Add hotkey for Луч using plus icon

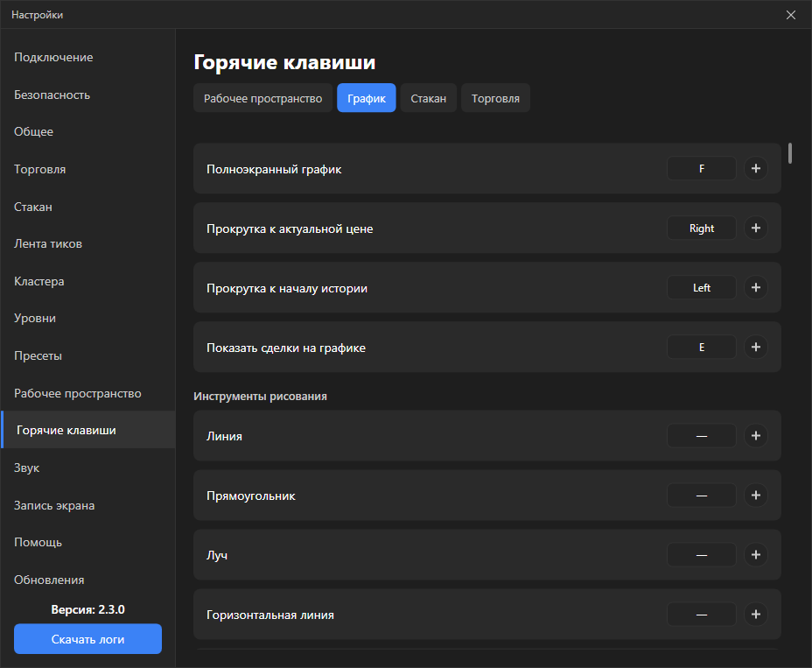click(755, 555)
